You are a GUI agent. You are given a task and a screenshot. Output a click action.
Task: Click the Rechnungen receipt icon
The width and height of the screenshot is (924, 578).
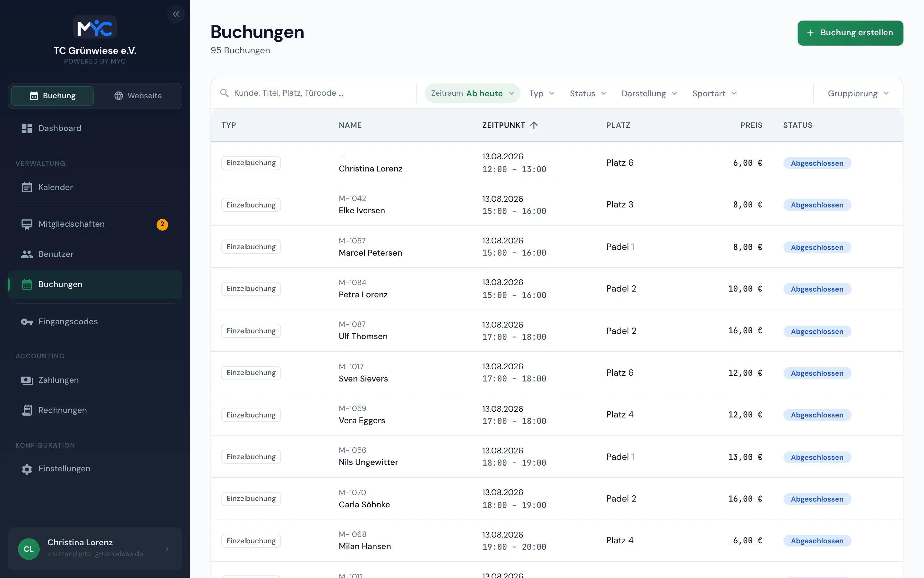click(x=27, y=410)
